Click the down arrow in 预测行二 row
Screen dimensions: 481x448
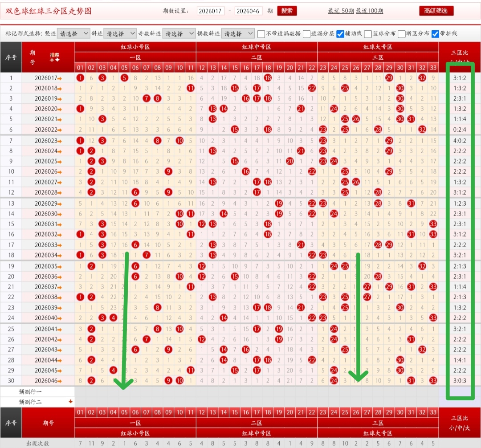[x=70, y=402]
